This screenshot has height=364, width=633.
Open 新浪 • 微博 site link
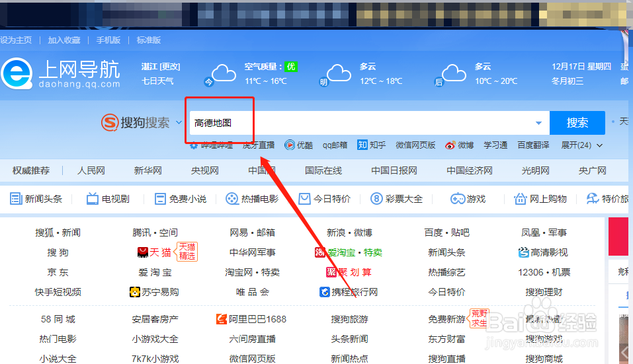tap(350, 233)
